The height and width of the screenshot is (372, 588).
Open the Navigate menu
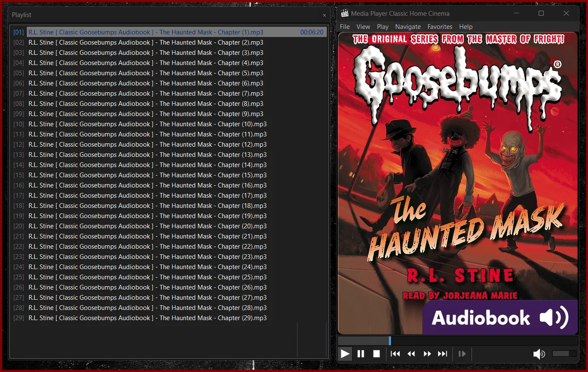(x=408, y=26)
